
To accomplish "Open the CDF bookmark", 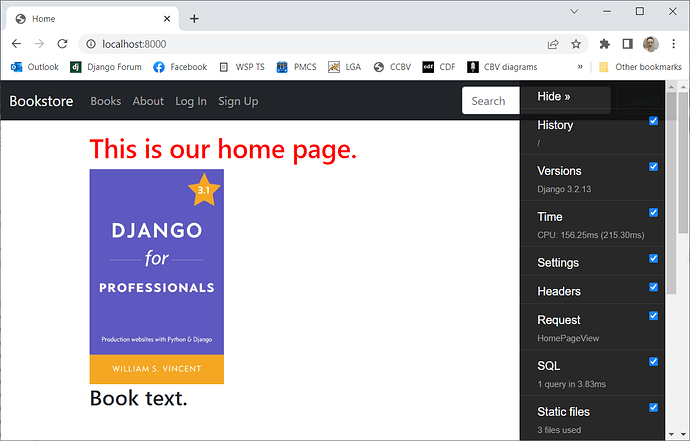I will [439, 67].
